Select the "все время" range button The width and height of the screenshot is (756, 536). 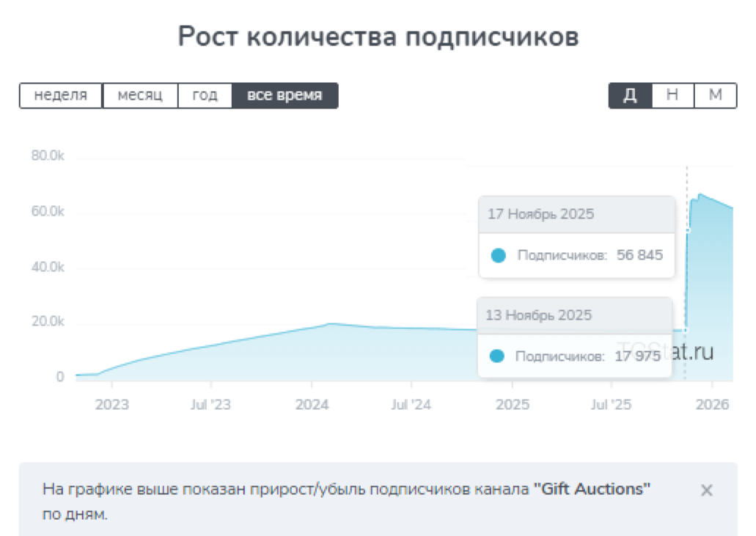[285, 95]
